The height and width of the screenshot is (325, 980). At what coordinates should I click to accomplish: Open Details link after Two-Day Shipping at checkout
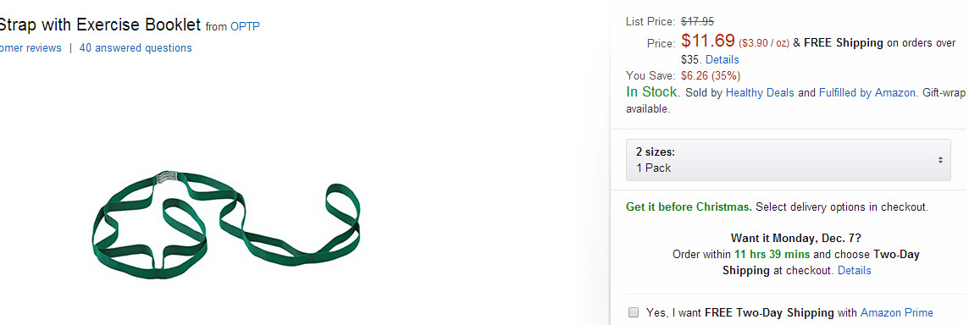854,271
